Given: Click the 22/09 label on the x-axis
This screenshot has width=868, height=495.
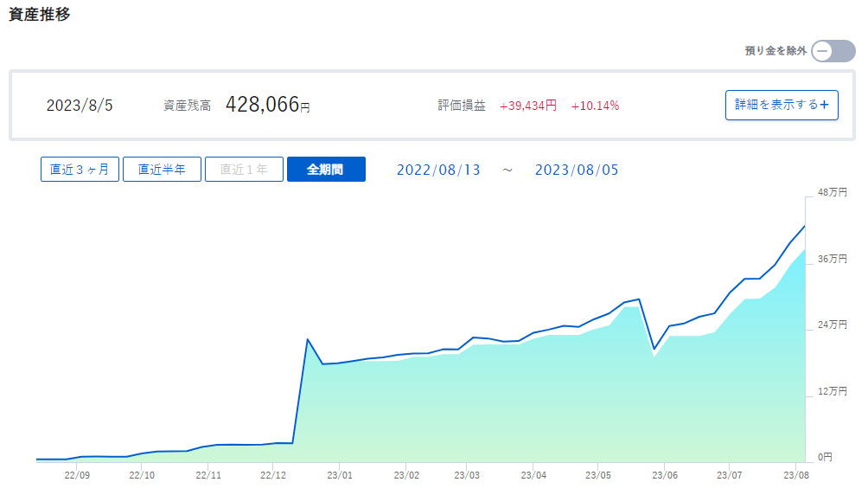Looking at the screenshot, I should [x=77, y=475].
